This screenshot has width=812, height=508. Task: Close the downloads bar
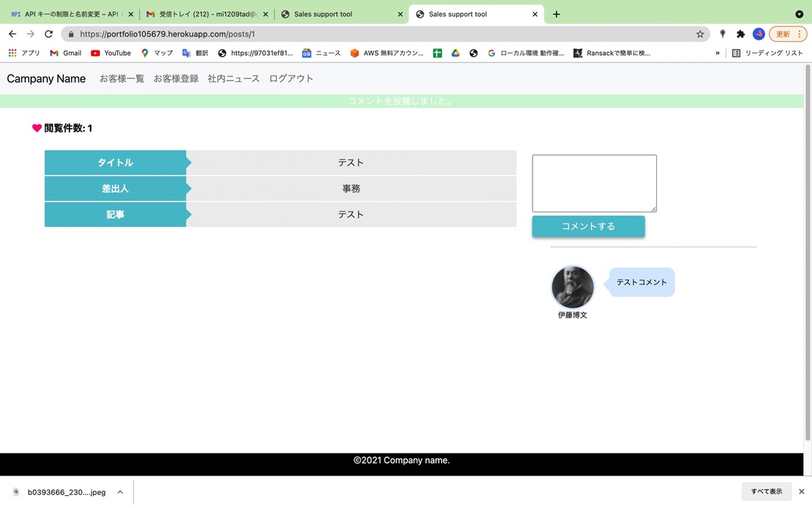click(802, 491)
